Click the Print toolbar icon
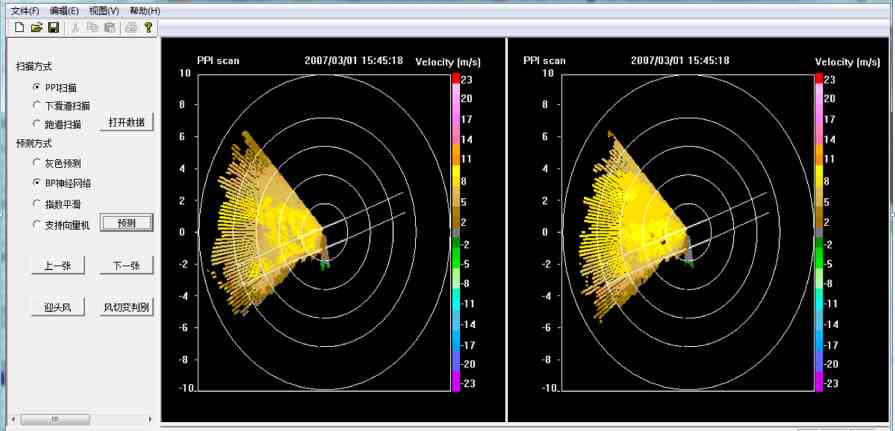This screenshot has height=431, width=895. pyautogui.click(x=130, y=27)
